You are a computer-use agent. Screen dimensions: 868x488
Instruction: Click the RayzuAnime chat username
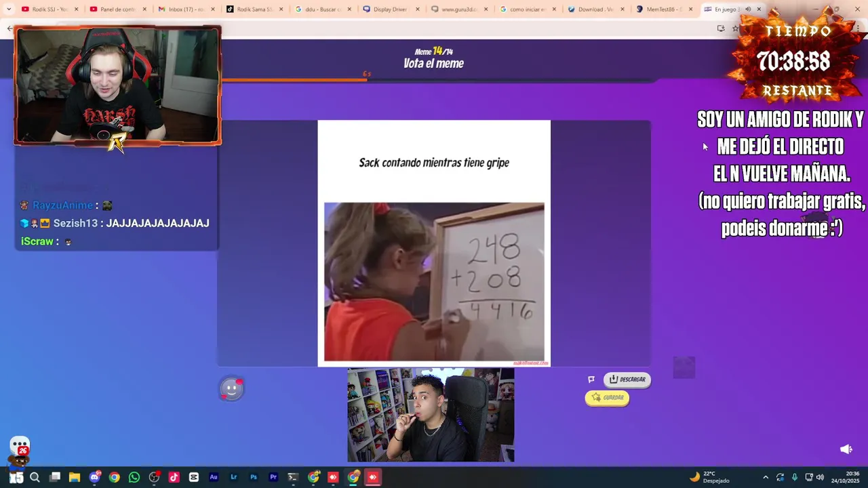click(62, 205)
